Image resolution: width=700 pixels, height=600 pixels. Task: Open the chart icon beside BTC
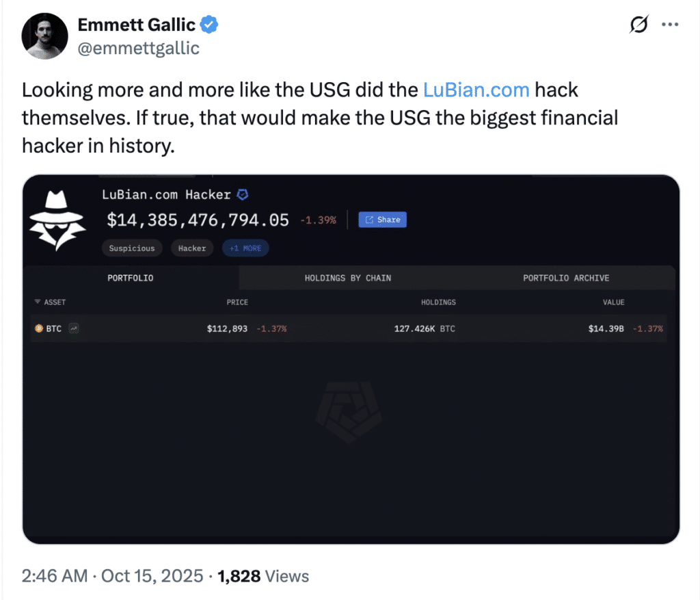coord(73,329)
